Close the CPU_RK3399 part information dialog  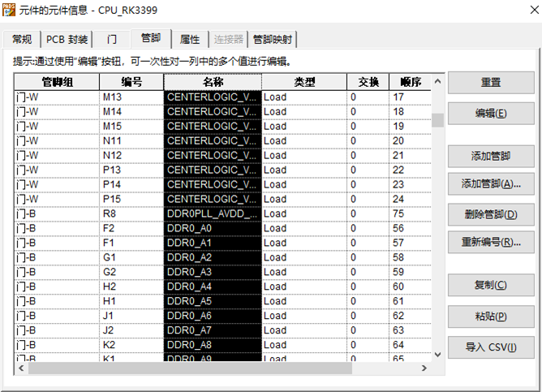pos(534,10)
